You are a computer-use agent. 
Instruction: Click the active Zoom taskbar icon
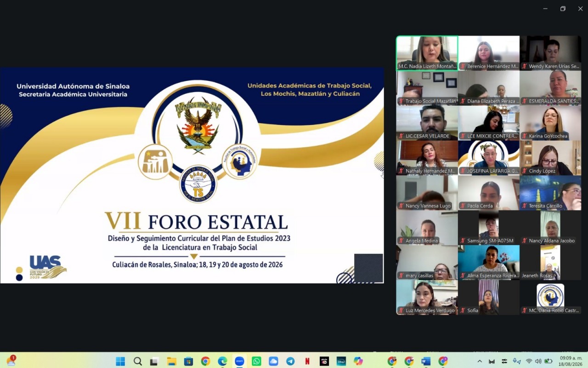(239, 361)
